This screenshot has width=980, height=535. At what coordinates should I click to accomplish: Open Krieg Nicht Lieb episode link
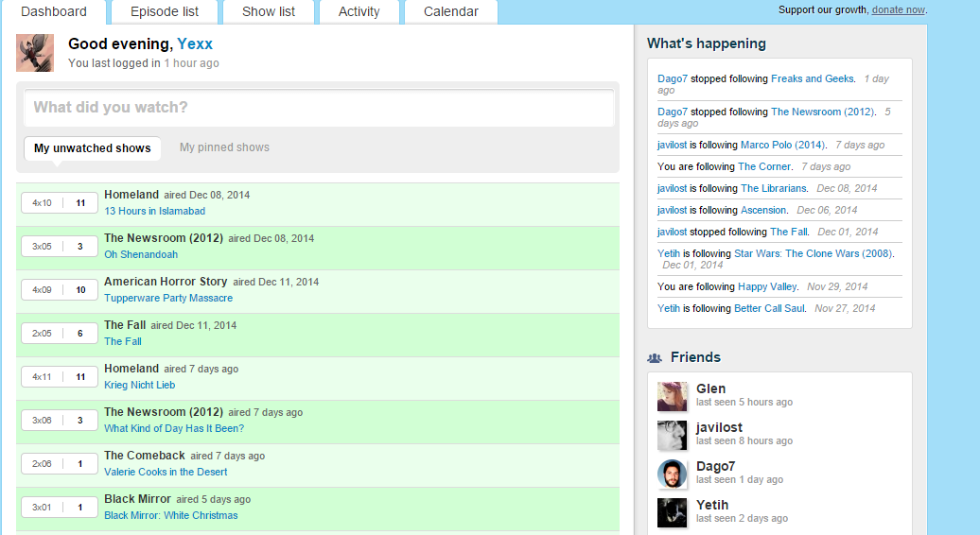(x=139, y=385)
